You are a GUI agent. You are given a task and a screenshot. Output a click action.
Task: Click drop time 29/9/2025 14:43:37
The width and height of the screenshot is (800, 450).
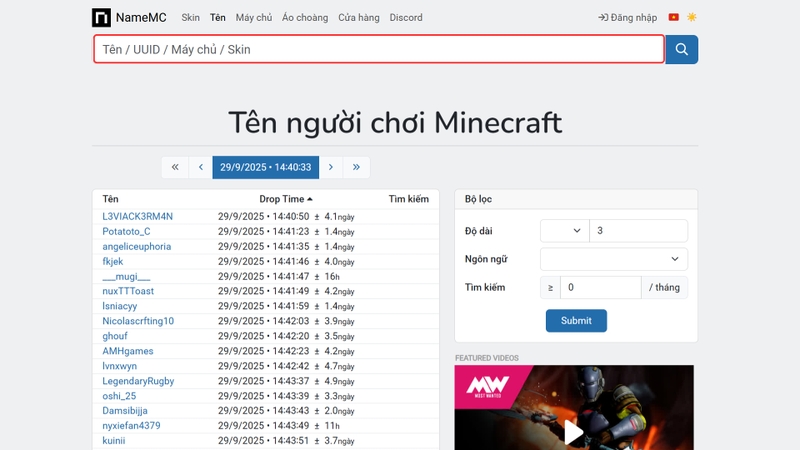[264, 381]
